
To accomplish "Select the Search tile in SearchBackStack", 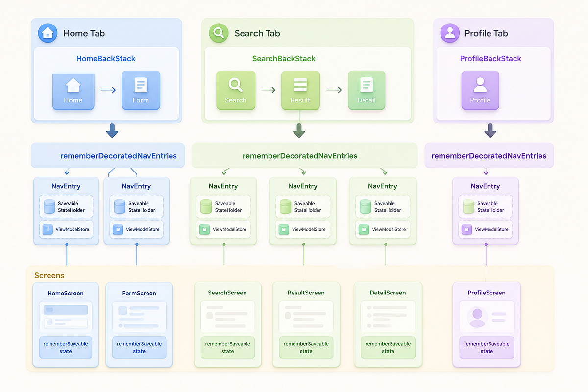I will [236, 90].
